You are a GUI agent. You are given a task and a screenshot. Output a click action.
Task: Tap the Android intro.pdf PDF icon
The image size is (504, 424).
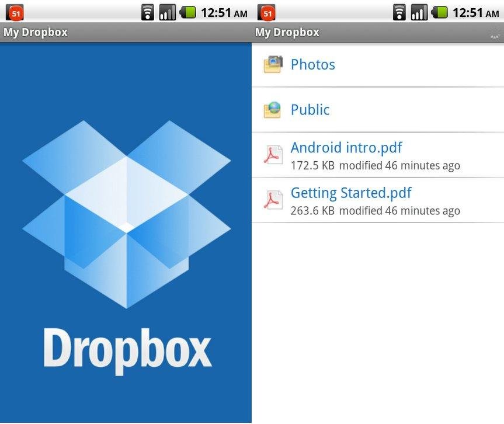coord(273,155)
